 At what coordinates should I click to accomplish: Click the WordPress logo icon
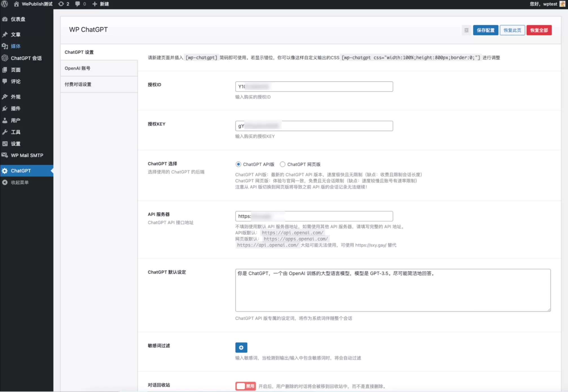[x=5, y=4]
